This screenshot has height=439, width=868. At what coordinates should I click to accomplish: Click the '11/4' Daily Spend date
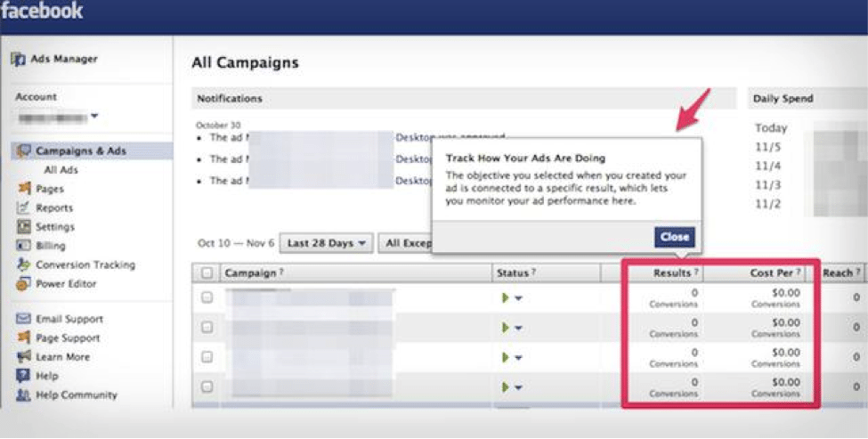(767, 167)
